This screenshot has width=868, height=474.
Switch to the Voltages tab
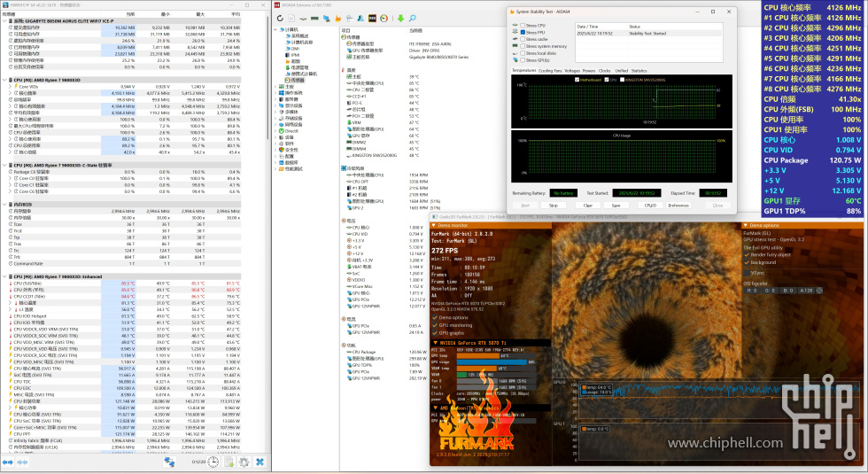coord(572,71)
